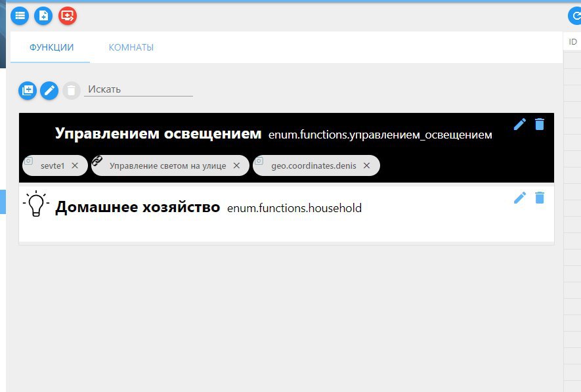Click the blue refresh button

coord(576,16)
